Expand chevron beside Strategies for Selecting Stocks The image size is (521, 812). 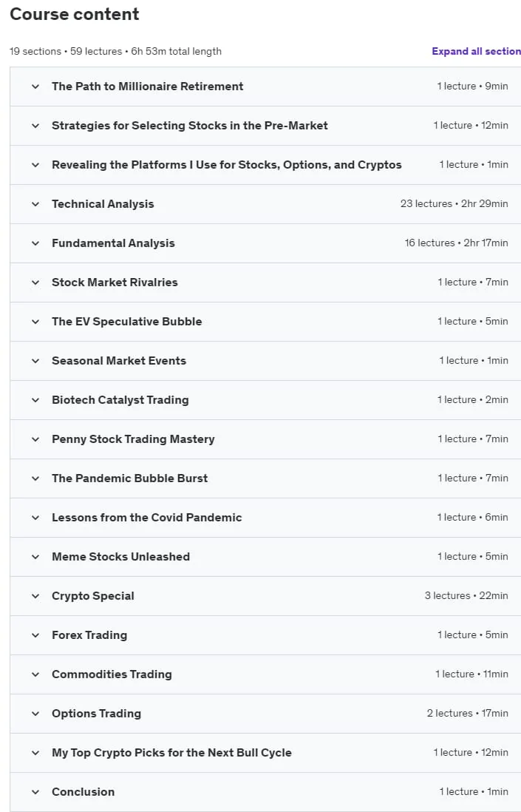pyautogui.click(x=35, y=126)
